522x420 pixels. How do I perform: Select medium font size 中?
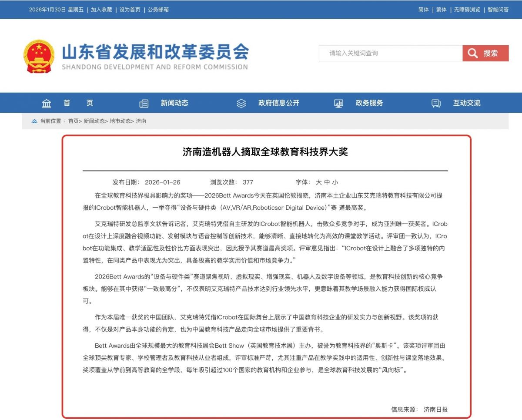point(327,182)
